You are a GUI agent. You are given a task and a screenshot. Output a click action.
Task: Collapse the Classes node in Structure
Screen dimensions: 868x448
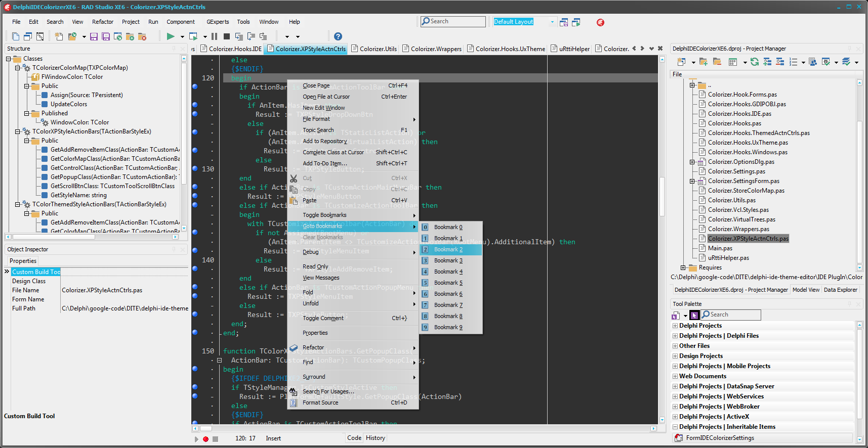click(x=9, y=59)
